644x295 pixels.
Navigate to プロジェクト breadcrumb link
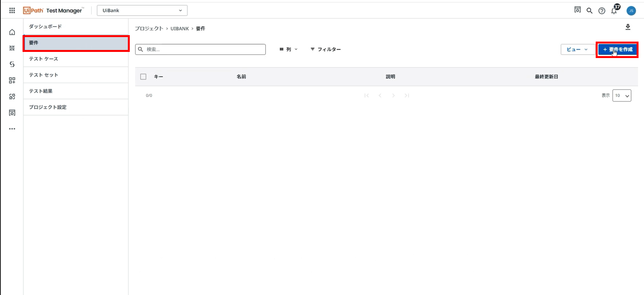(x=149, y=28)
